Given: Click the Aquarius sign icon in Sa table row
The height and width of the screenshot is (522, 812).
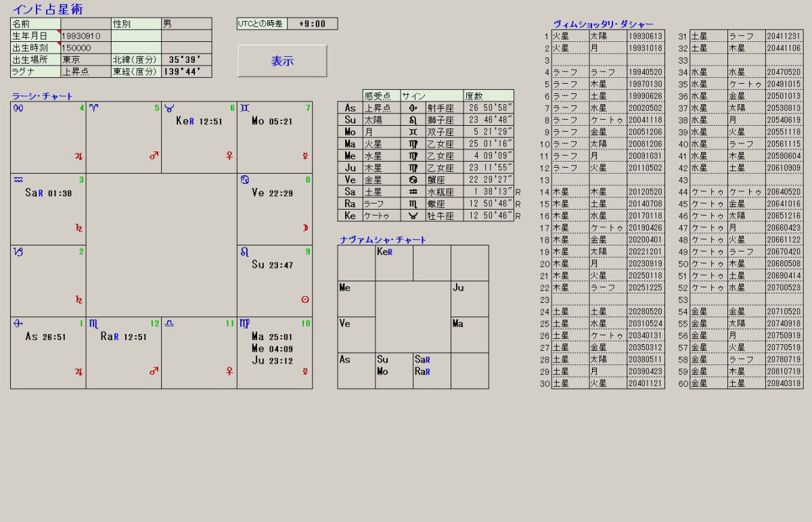Looking at the screenshot, I should tap(413, 192).
